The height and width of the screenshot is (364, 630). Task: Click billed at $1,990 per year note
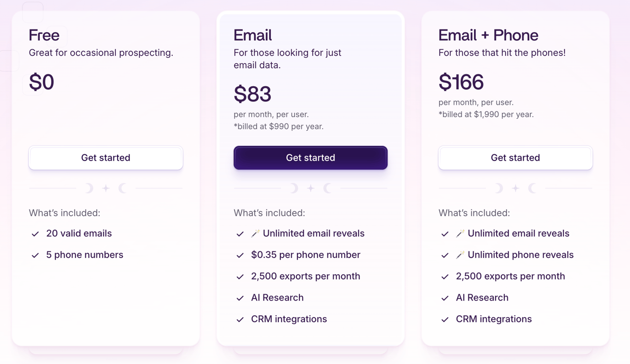pyautogui.click(x=486, y=114)
